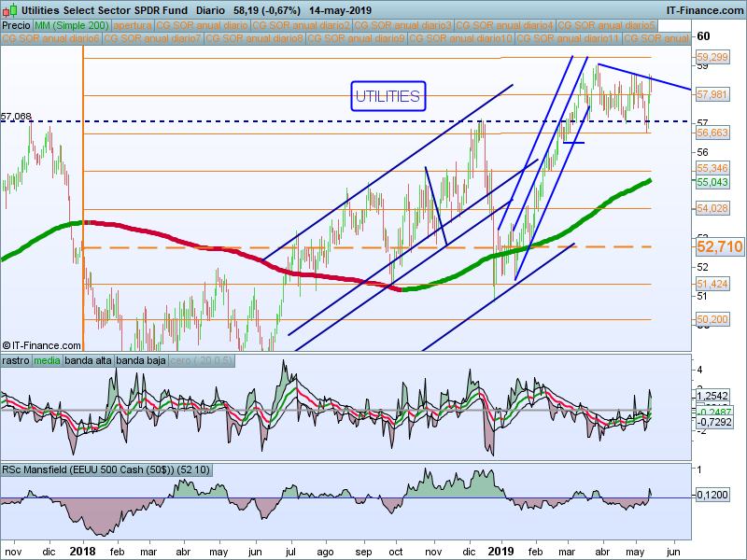Toggle the green media series label

pos(47,361)
